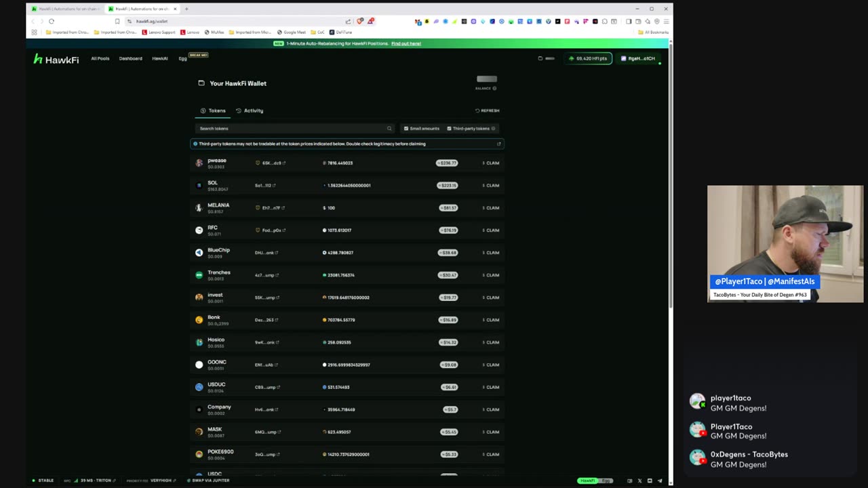Click the Trenches token icon
This screenshot has height=488, width=868.
click(x=199, y=274)
